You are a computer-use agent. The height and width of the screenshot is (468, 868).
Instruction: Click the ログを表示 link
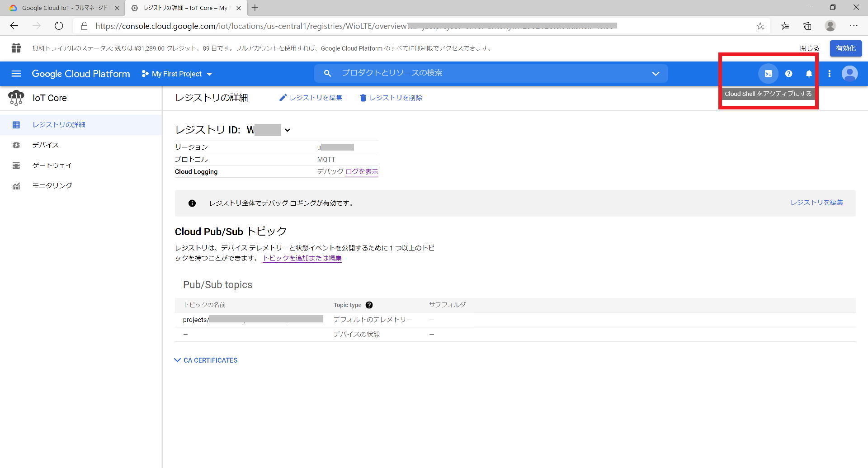[362, 172]
